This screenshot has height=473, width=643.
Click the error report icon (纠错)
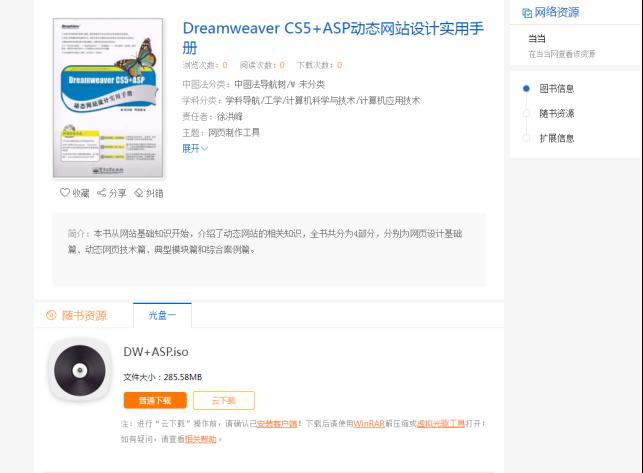tap(139, 193)
